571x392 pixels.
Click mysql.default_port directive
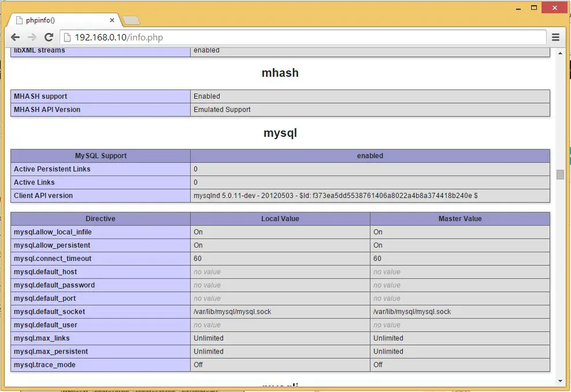pyautogui.click(x=45, y=298)
